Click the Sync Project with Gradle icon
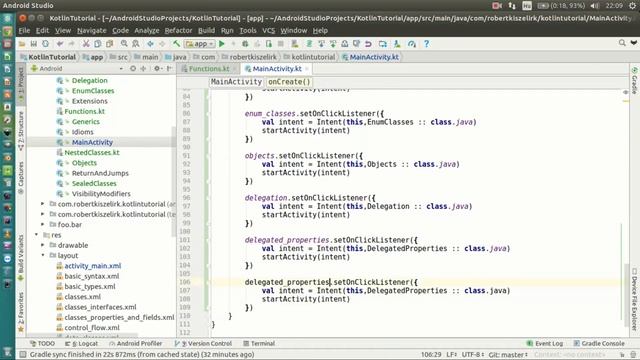The width and height of the screenshot is (640, 360). pyautogui.click(x=309, y=44)
